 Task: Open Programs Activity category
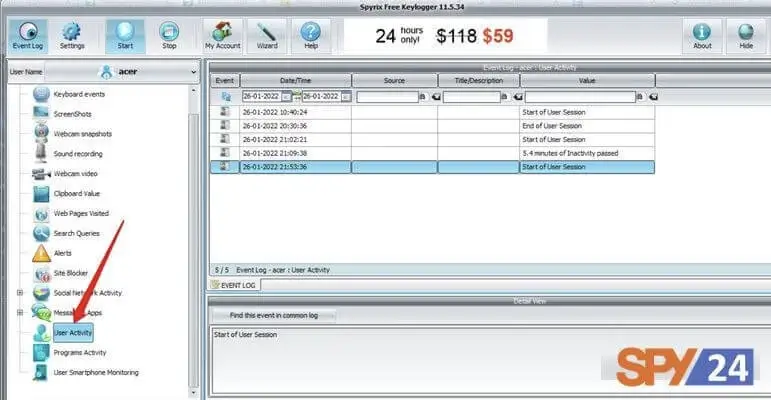click(80, 353)
